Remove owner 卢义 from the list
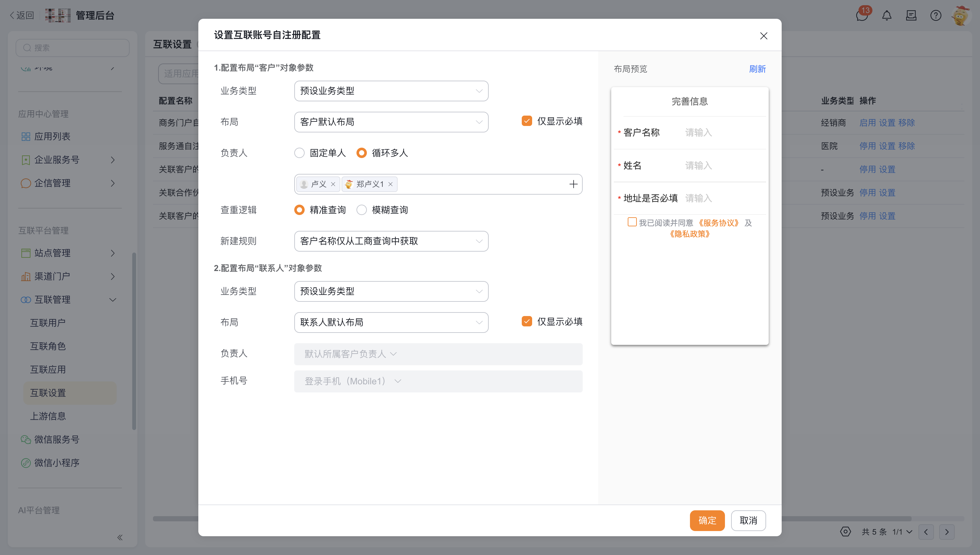The width and height of the screenshot is (980, 555). point(333,184)
